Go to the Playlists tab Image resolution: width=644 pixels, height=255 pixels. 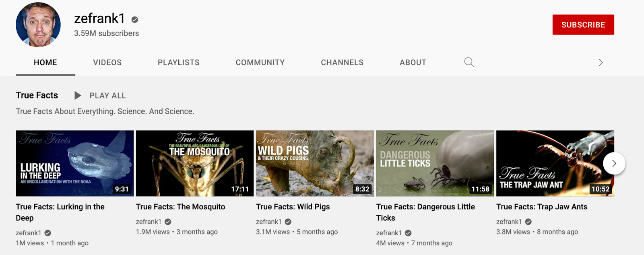click(179, 62)
